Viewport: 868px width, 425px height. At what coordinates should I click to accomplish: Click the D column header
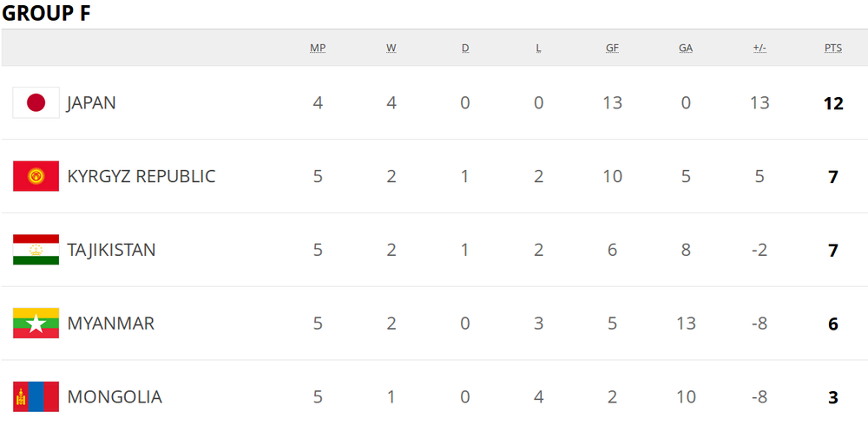click(465, 49)
